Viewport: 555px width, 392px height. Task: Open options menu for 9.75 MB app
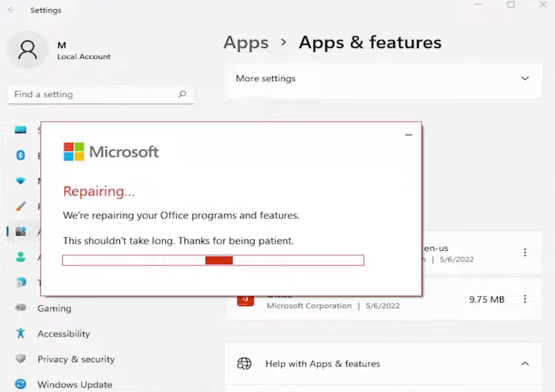tap(525, 299)
